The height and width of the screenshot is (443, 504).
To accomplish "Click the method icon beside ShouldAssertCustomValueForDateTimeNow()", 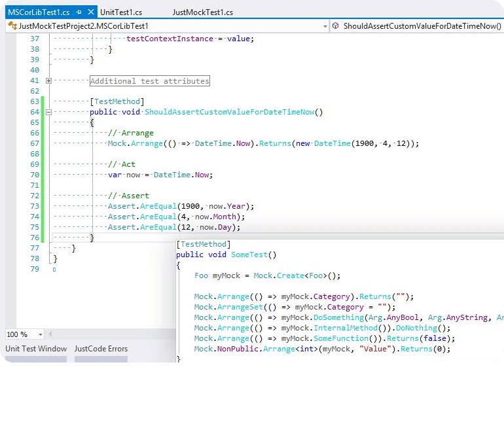I will point(335,26).
